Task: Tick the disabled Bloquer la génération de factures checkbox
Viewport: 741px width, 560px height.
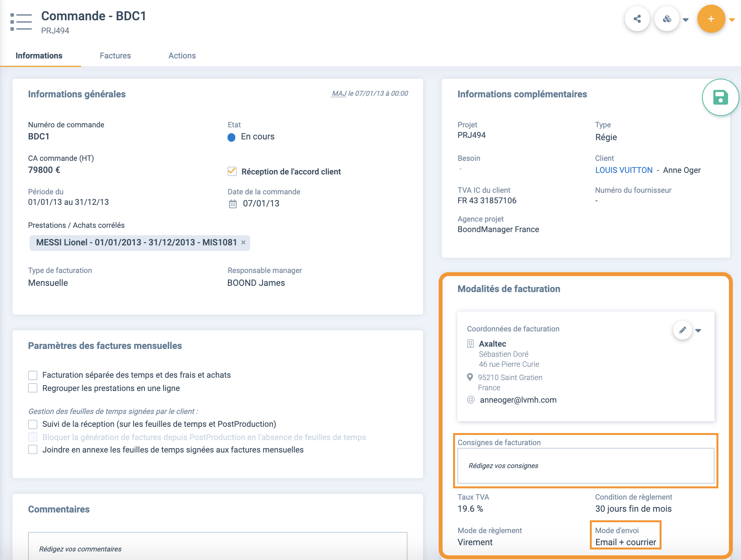Action: [x=33, y=437]
